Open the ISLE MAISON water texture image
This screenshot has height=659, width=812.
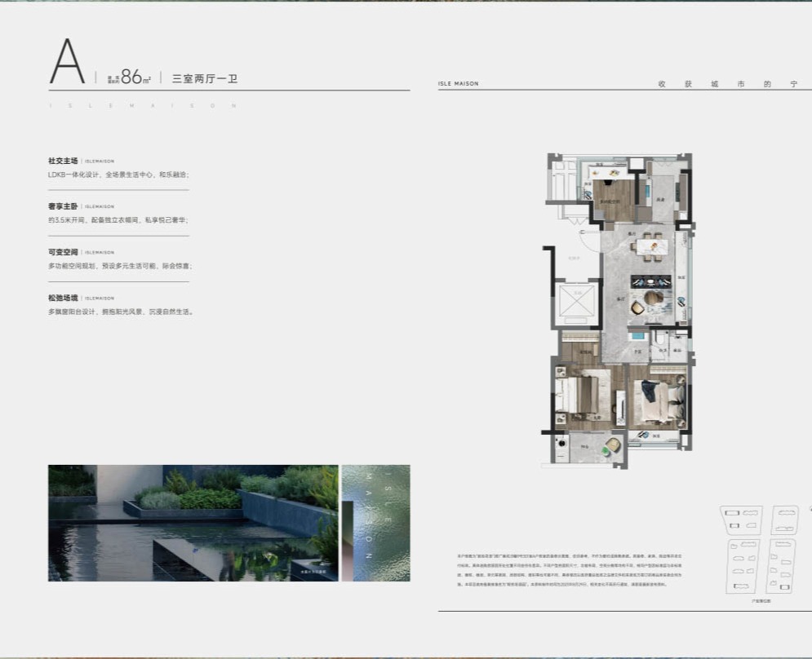click(x=376, y=523)
